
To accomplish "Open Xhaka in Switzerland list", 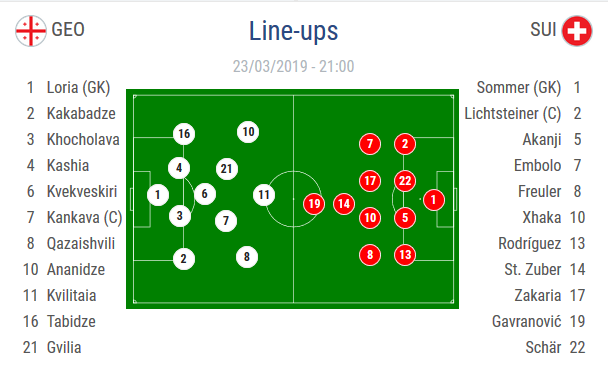I will point(542,218).
